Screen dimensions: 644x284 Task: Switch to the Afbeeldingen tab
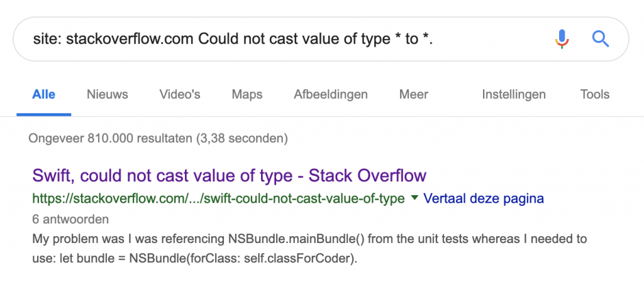(330, 94)
